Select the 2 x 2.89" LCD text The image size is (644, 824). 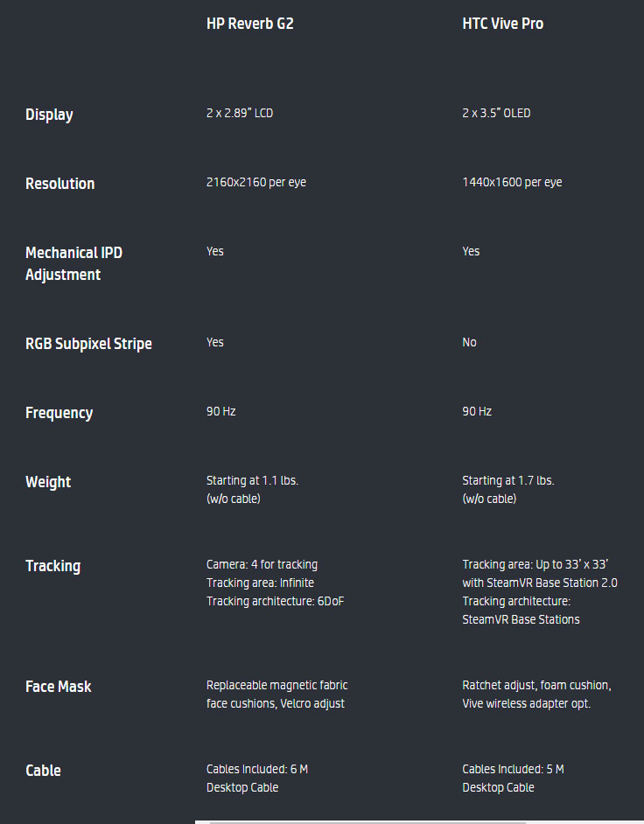240,113
